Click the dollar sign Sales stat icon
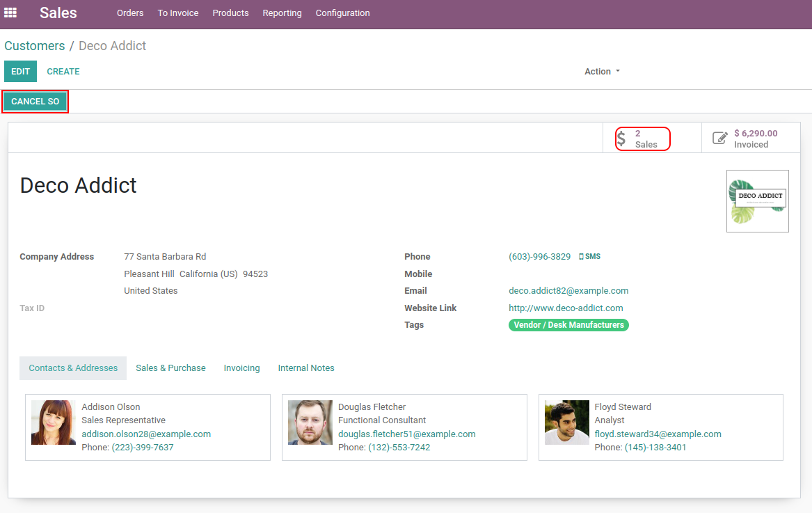Image resolution: width=812 pixels, height=513 pixels. coord(621,139)
